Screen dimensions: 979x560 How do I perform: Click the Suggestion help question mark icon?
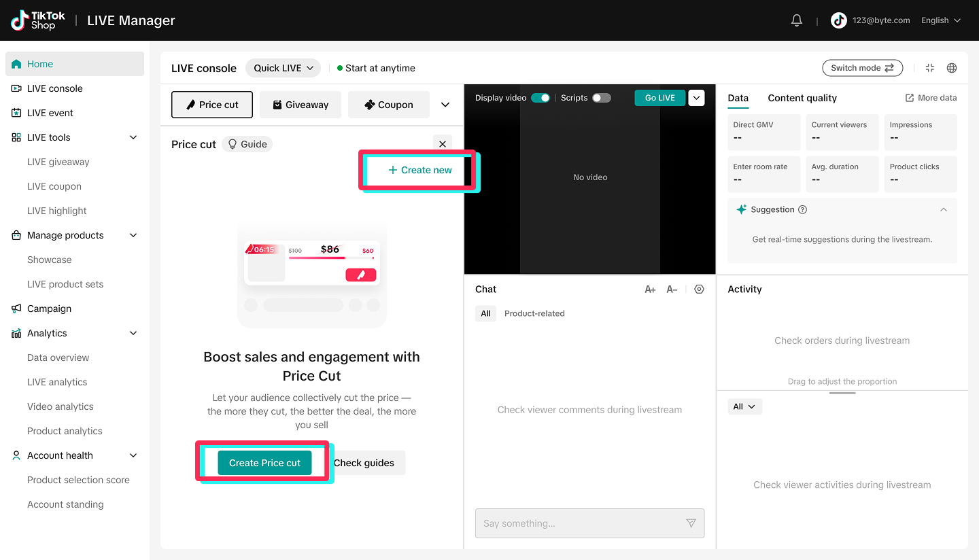tap(802, 209)
